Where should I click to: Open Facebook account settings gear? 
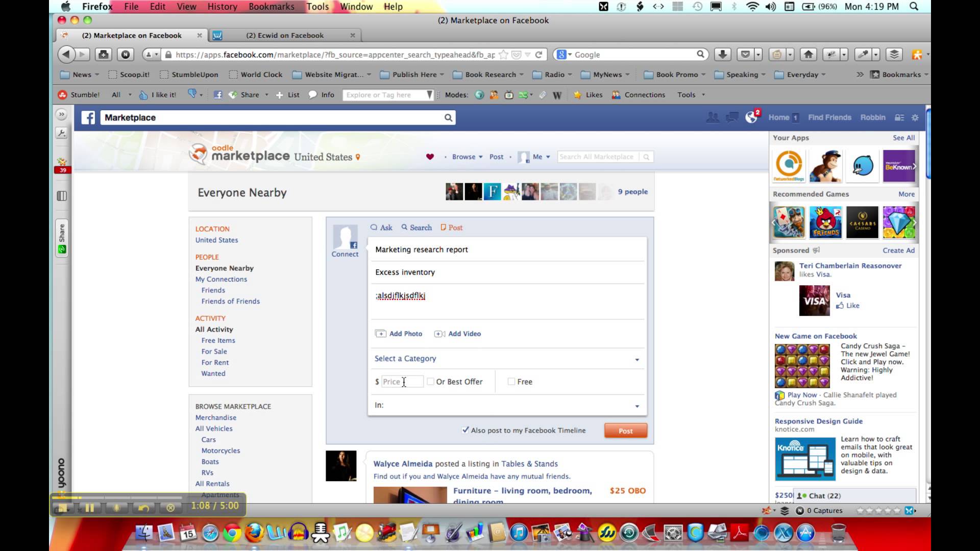tap(915, 117)
